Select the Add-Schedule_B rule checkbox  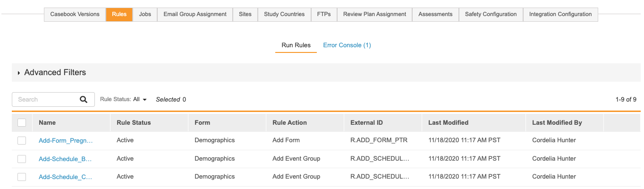tap(22, 159)
